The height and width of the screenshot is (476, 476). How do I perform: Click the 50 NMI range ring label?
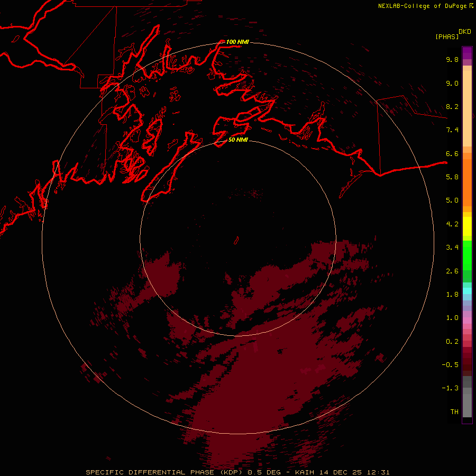pyautogui.click(x=238, y=140)
